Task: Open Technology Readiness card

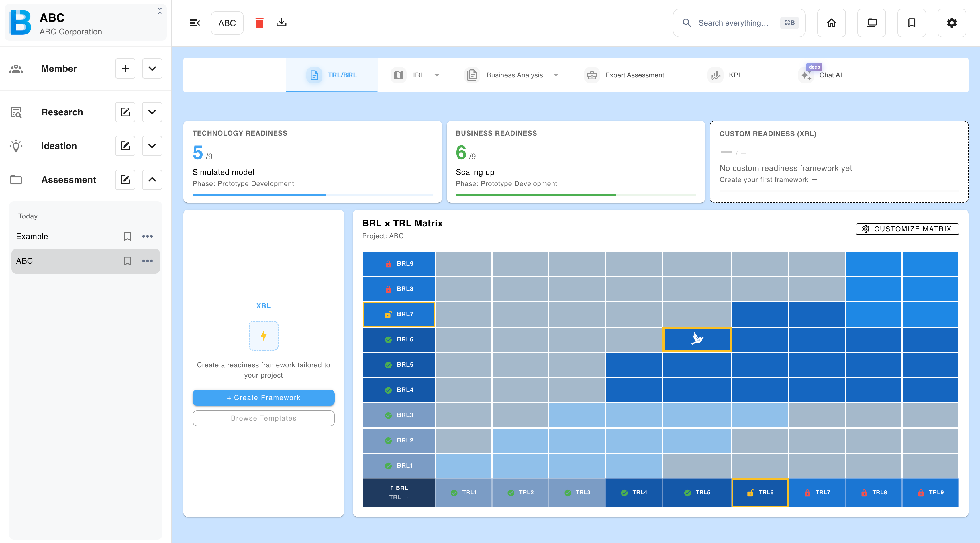Action: point(313,162)
